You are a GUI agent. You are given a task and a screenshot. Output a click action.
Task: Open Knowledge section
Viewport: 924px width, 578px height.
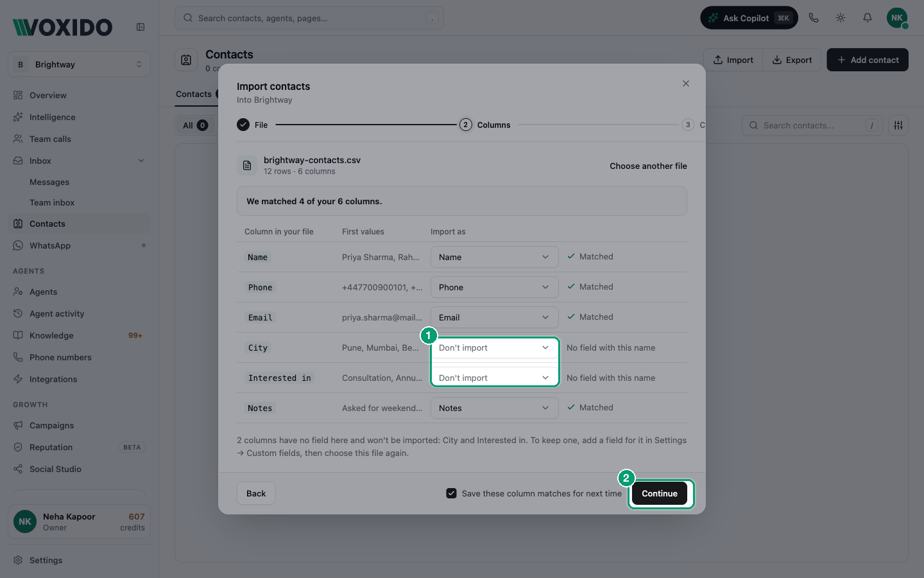pyautogui.click(x=80, y=335)
